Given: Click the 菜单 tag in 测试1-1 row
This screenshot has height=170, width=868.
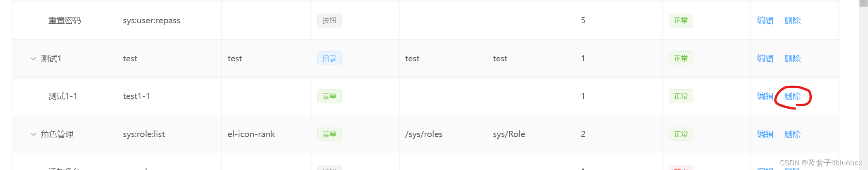Looking at the screenshot, I should (x=329, y=96).
